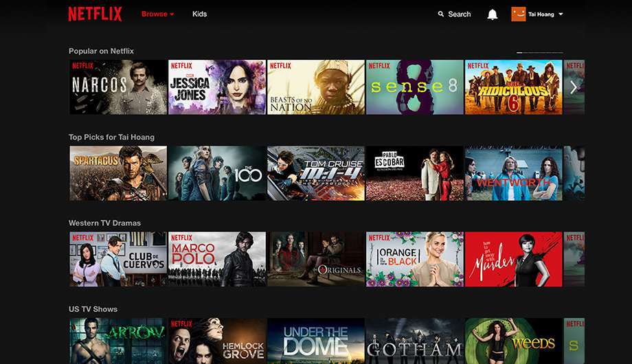
Task: Click the Popular on Netflix pagination indicator
Action: [540, 52]
